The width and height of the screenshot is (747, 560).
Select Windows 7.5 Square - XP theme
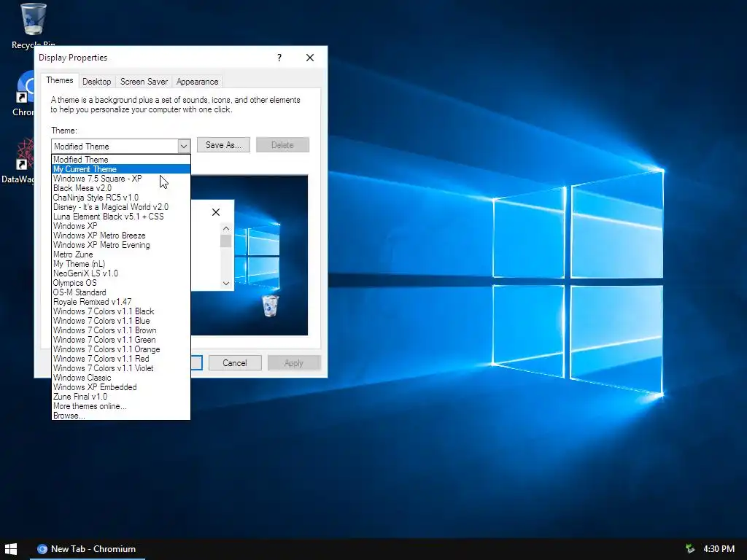click(x=121, y=179)
